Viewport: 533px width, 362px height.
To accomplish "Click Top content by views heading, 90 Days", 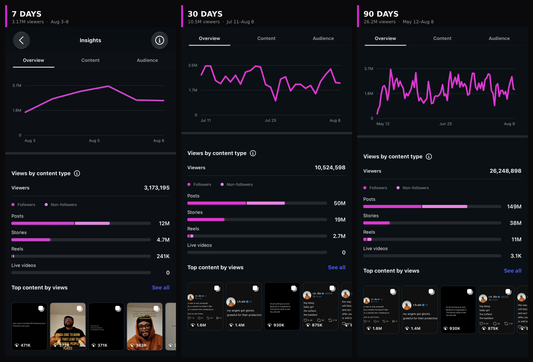I will pyautogui.click(x=391, y=271).
